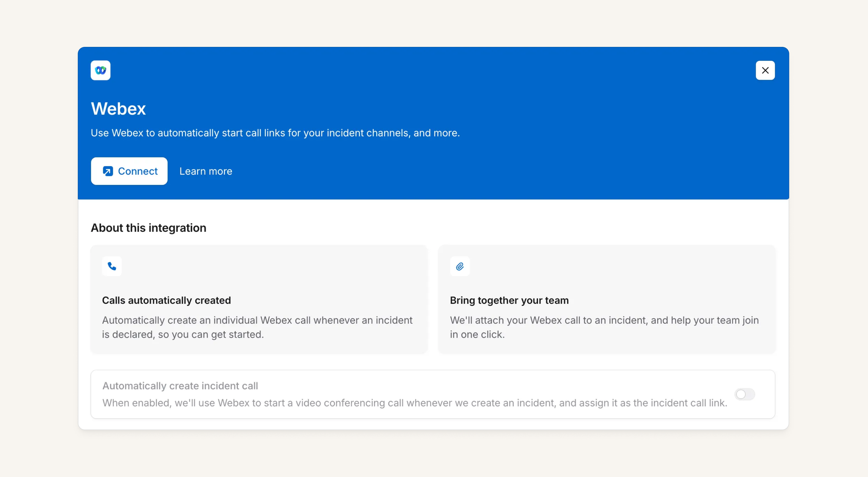The height and width of the screenshot is (477, 868).
Task: Enable the automatic incident call toggle
Action: [744, 394]
